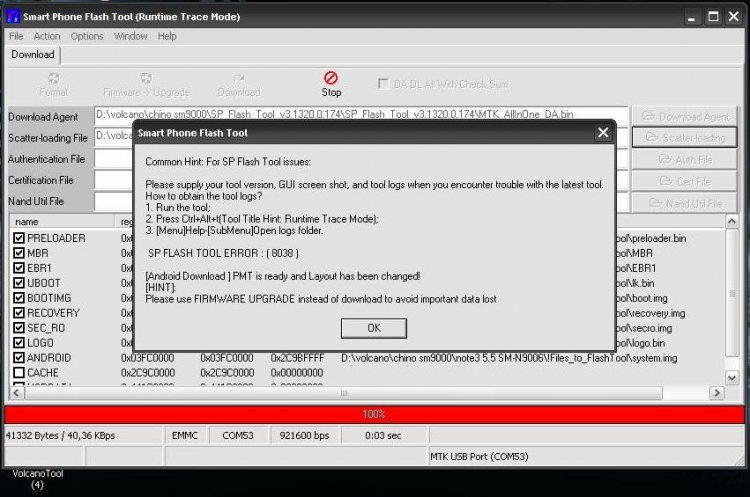Click the Smart Phone Flash Tool title bar icon
Viewport: 750px width, 497px height.
[13, 17]
